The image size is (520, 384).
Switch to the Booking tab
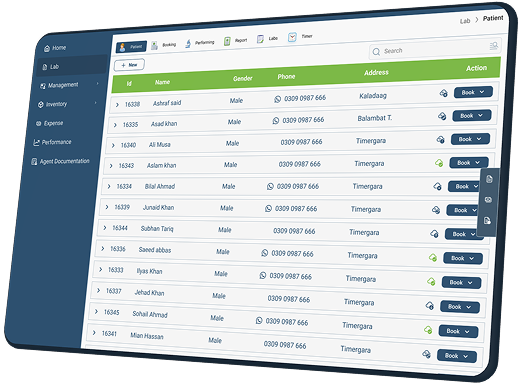pos(163,45)
